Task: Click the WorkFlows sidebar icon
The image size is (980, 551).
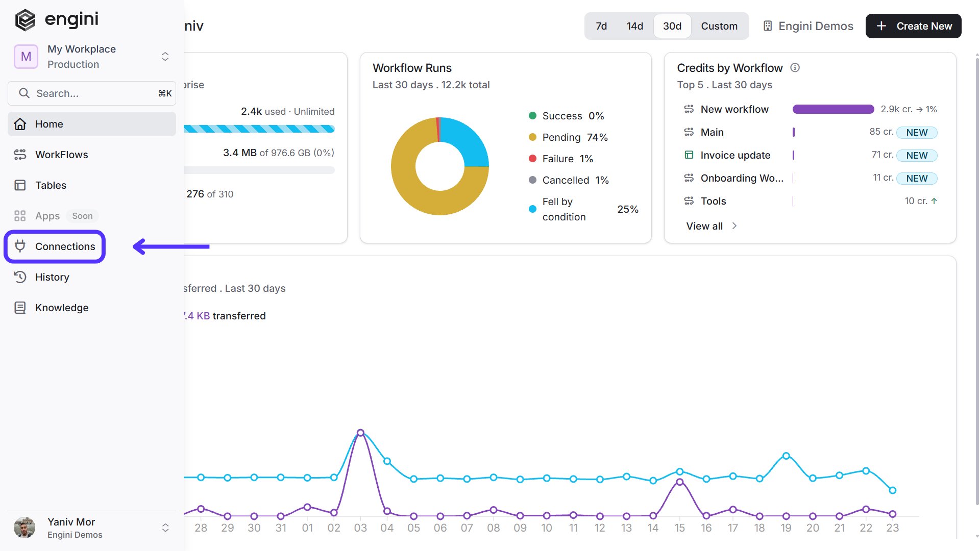Action: pos(20,155)
